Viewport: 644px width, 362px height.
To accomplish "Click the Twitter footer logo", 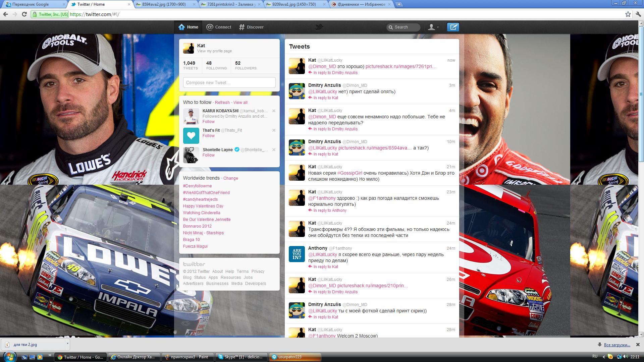I will click(x=194, y=264).
